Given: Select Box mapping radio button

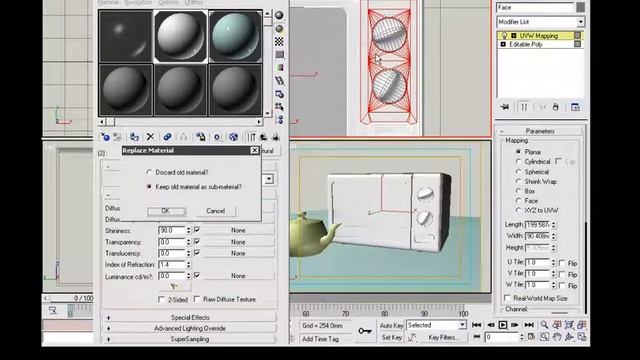Looking at the screenshot, I should tap(518, 191).
